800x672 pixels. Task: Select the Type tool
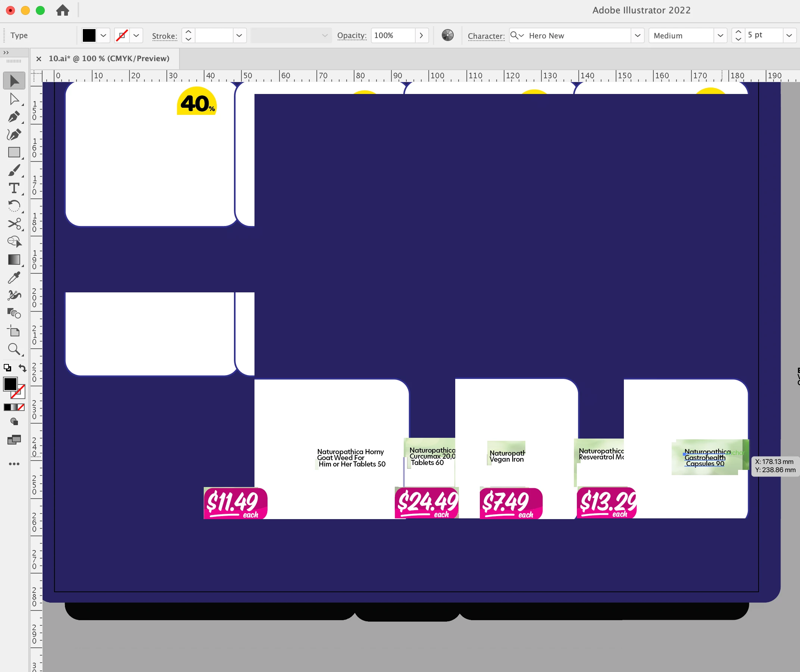pos(14,188)
